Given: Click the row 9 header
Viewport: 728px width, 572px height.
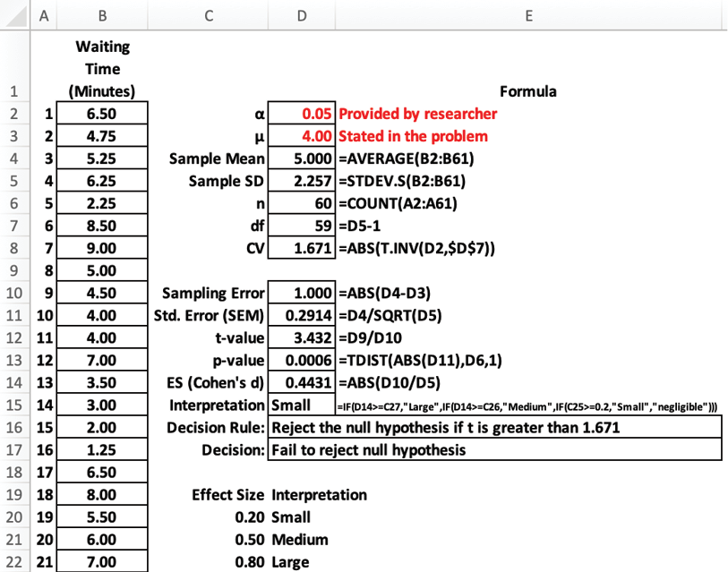Looking at the screenshot, I should [x=15, y=269].
